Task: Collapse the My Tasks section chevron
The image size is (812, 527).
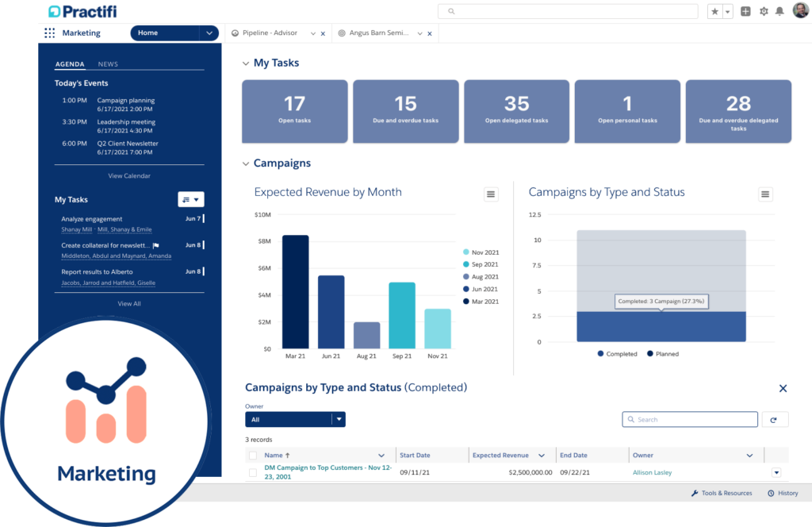Action: tap(246, 63)
